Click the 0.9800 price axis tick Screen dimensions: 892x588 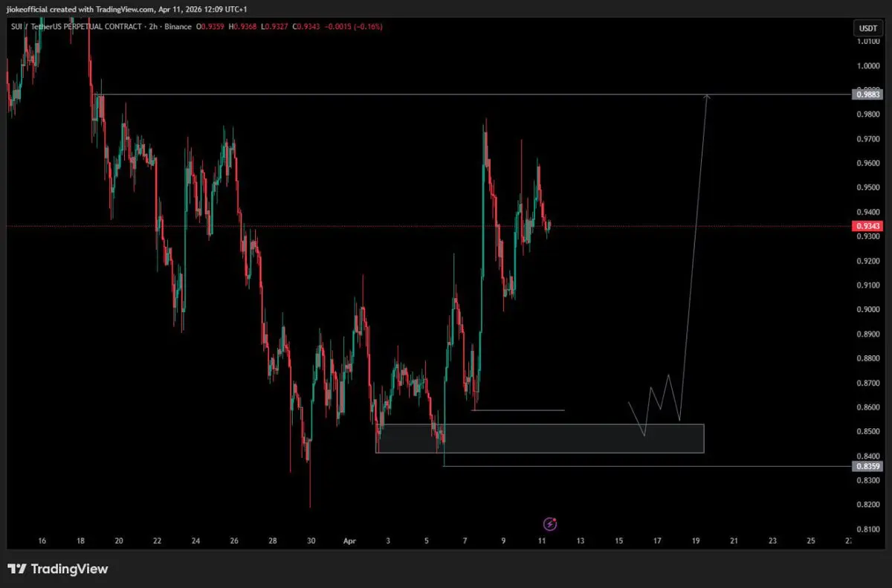(x=867, y=114)
